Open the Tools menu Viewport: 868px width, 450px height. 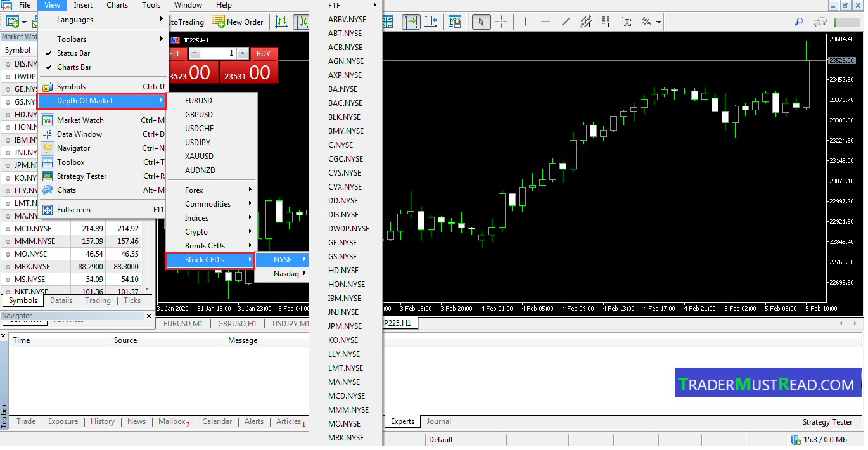(151, 5)
